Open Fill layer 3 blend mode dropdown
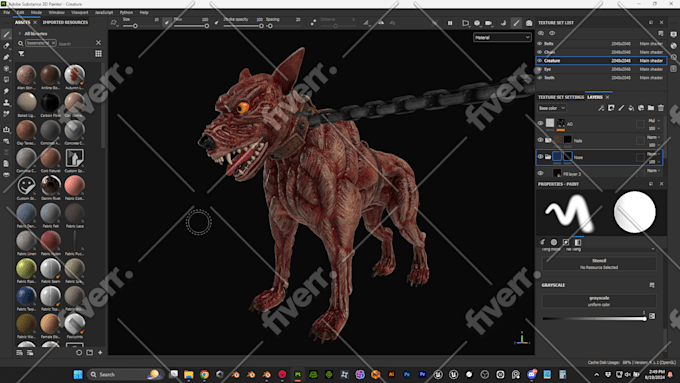This screenshot has width=680, height=383. (654, 171)
